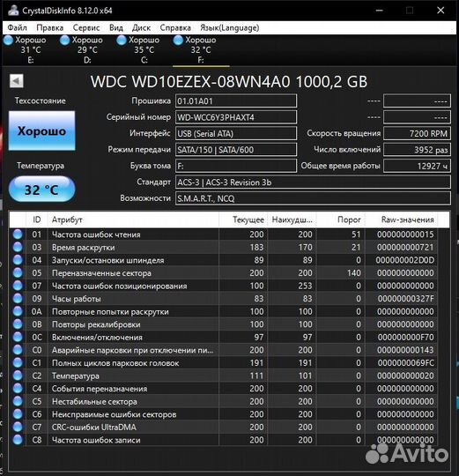This screenshot has height=476, width=459.
Task: Click the Буква тома field F:
Action: point(236,166)
